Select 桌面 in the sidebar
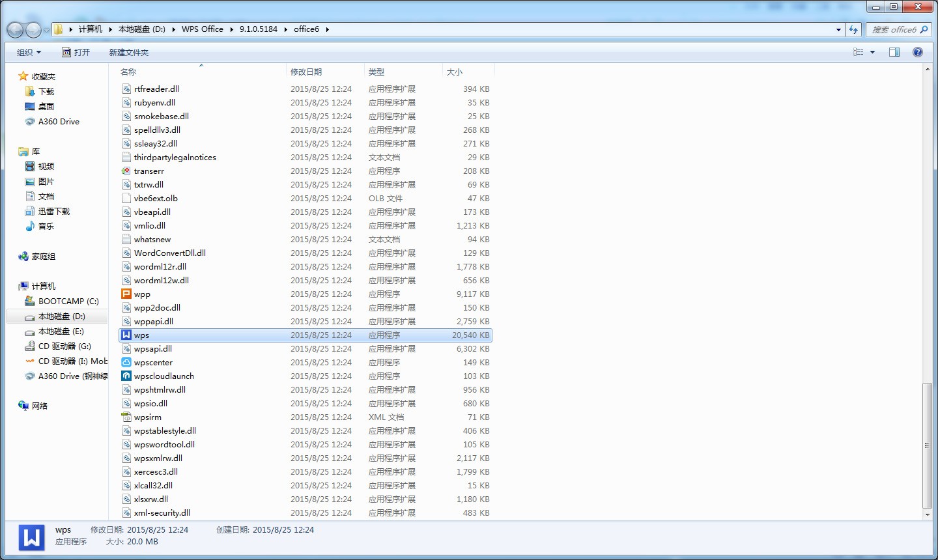938x560 pixels. pyautogui.click(x=46, y=106)
